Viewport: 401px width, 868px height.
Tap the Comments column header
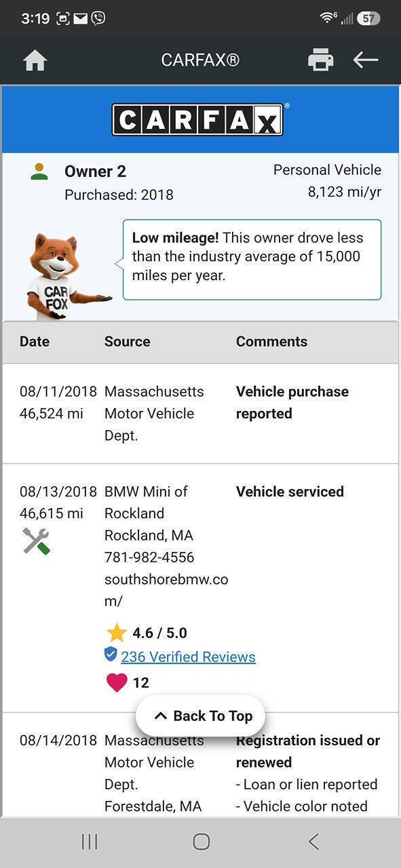click(x=271, y=341)
